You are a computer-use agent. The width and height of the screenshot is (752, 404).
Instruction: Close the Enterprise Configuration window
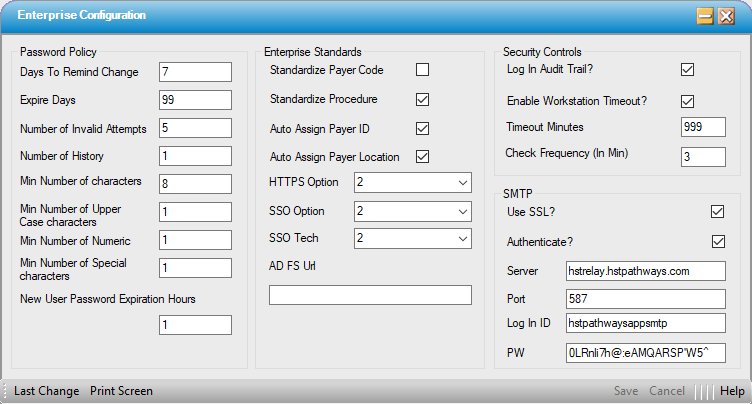point(727,16)
